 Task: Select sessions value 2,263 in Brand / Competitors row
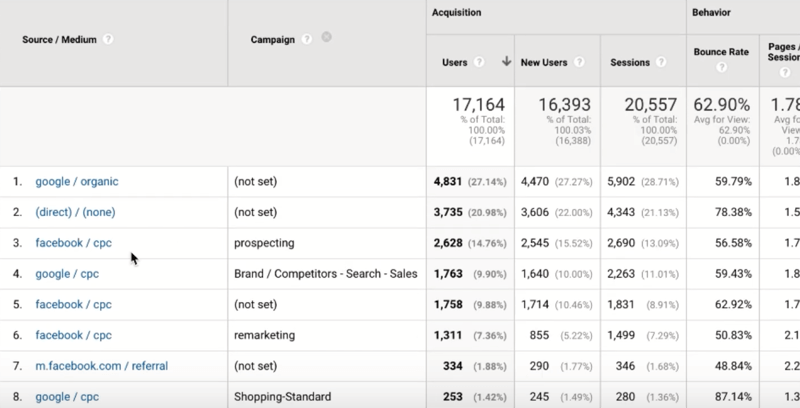tap(621, 274)
